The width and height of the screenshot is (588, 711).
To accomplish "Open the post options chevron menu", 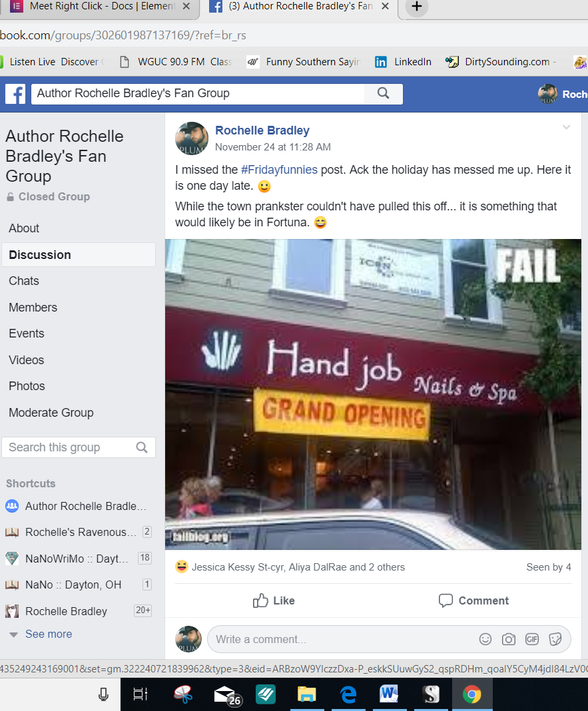I will (x=566, y=127).
